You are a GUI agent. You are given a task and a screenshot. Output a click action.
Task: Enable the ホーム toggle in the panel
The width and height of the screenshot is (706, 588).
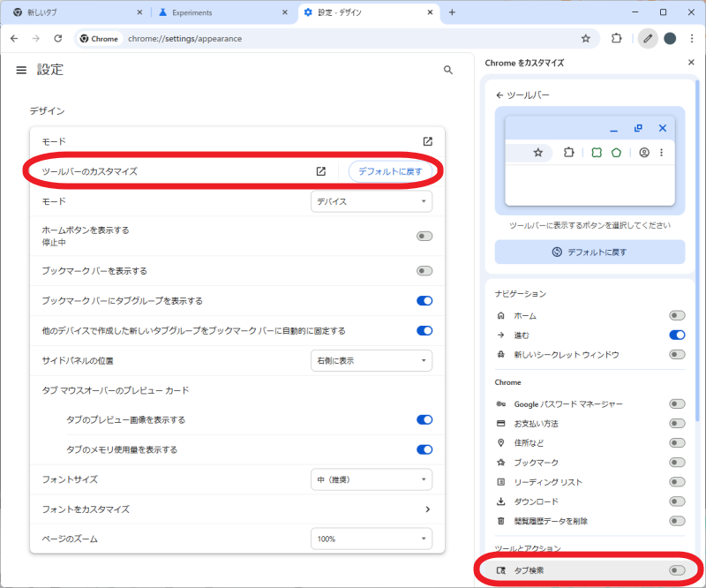[677, 315]
